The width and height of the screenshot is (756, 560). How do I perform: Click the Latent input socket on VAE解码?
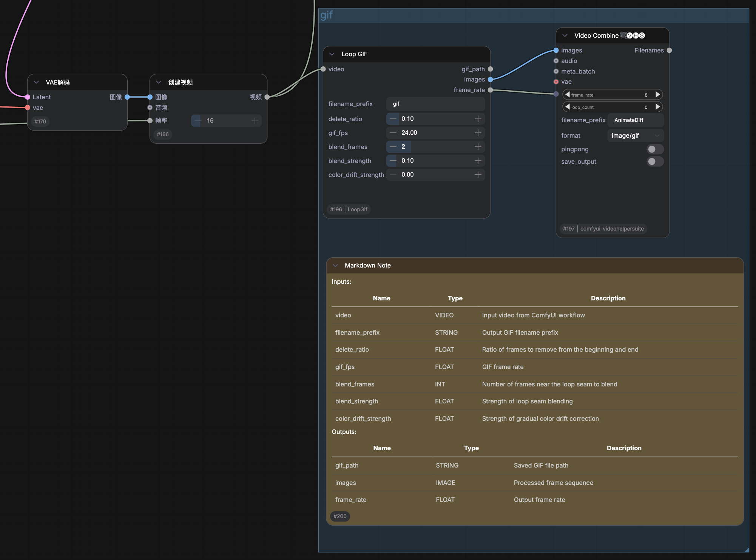(x=28, y=97)
